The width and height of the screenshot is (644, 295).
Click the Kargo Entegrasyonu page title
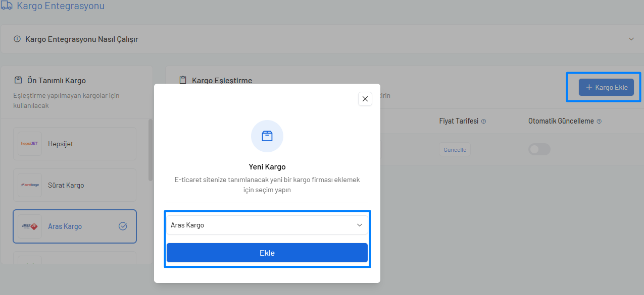61,6
